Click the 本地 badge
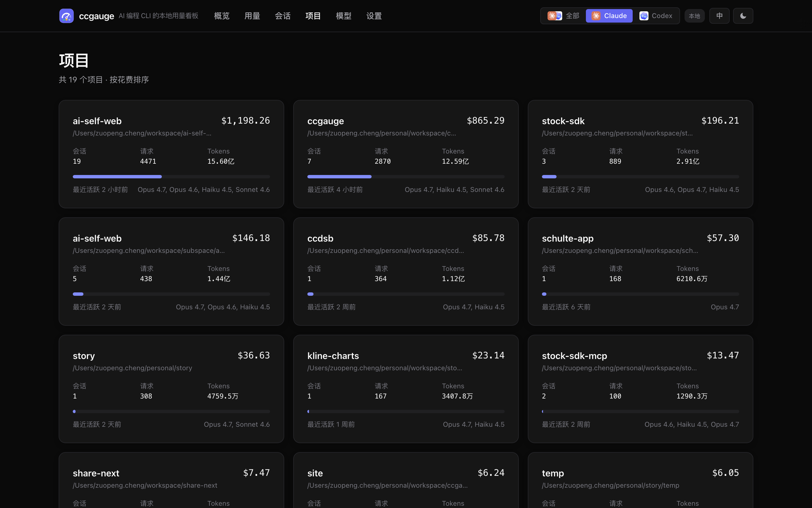 coord(694,16)
